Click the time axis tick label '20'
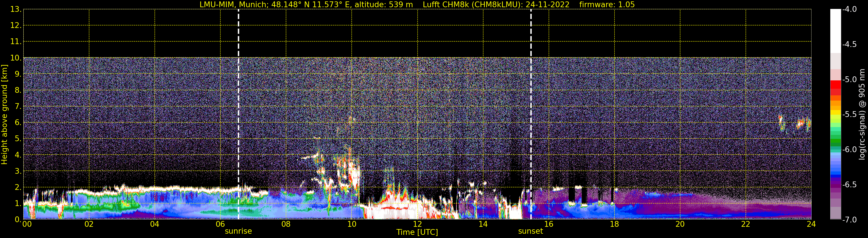Screen dimensions: 868x238 pyautogui.click(x=680, y=224)
